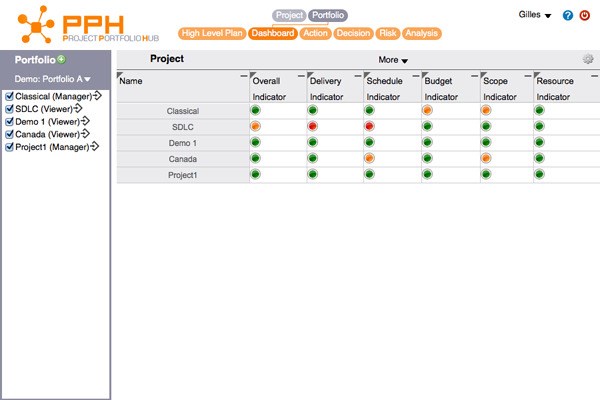Click Demo 1 green Delivery indicator
The image size is (600, 400).
[x=313, y=142]
